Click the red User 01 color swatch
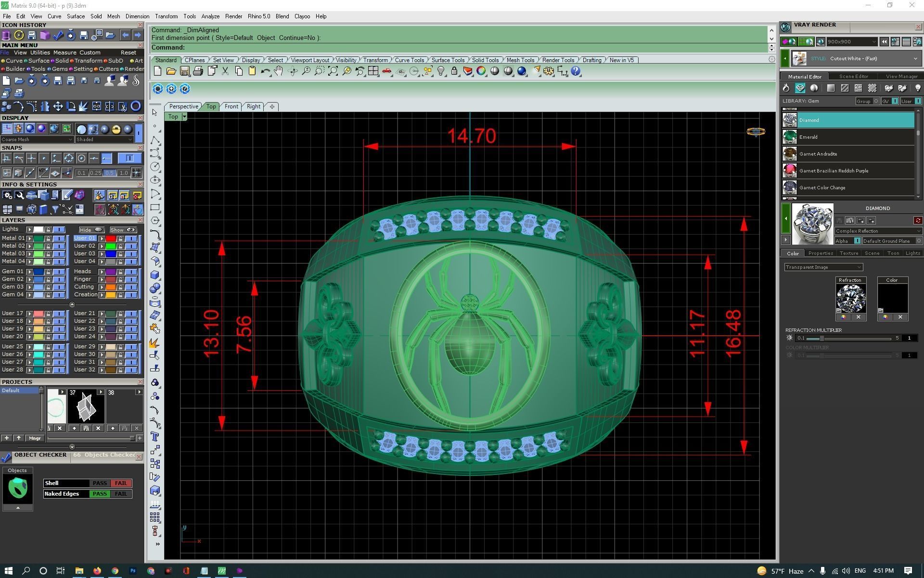Image resolution: width=924 pixels, height=578 pixels. [111, 238]
